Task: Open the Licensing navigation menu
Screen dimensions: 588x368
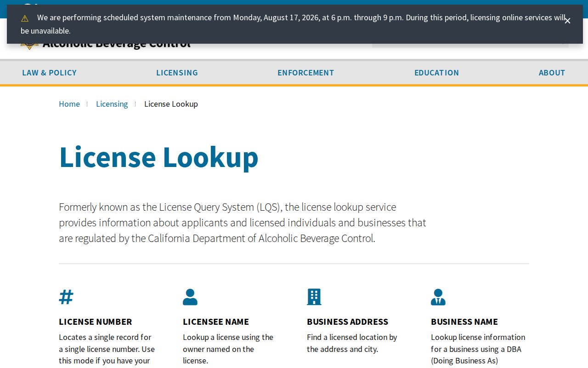Action: (x=177, y=73)
